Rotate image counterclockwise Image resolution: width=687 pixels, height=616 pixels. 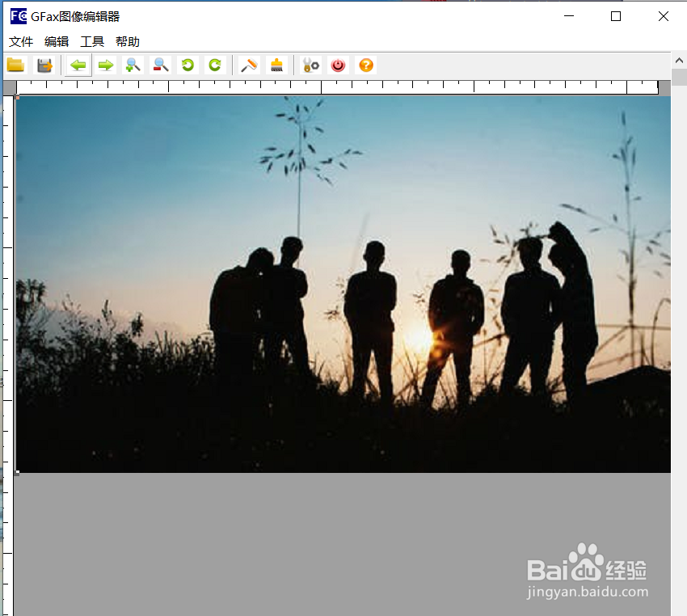[188, 65]
